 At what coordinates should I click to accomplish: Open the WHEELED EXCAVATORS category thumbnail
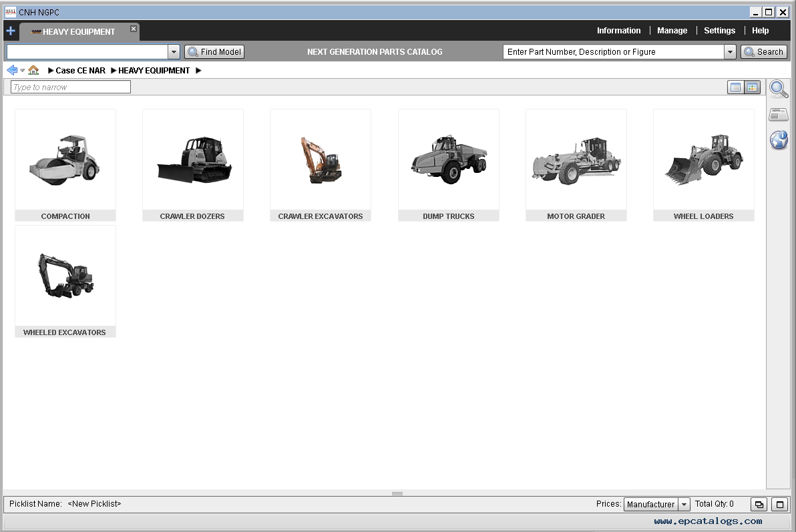[65, 276]
